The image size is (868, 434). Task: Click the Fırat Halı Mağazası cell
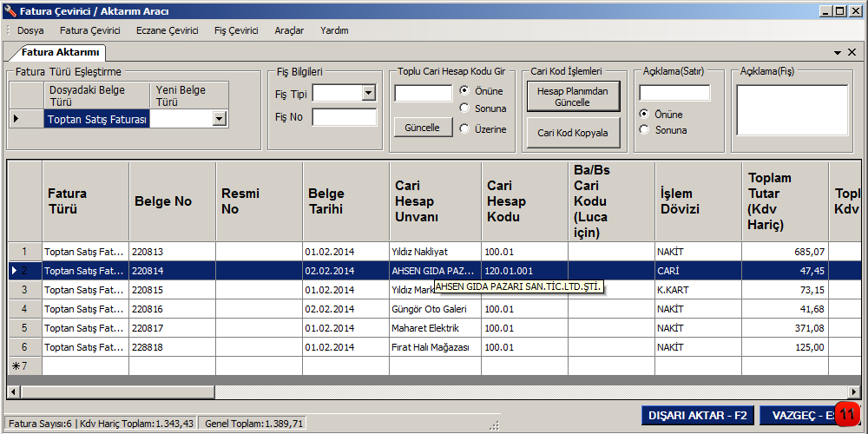(435, 348)
